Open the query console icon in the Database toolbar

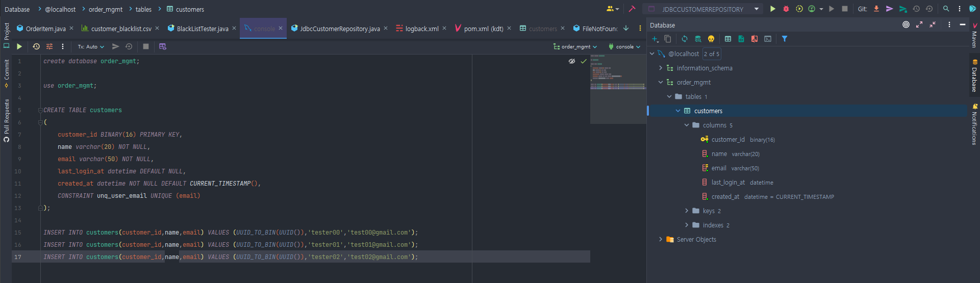(x=768, y=39)
